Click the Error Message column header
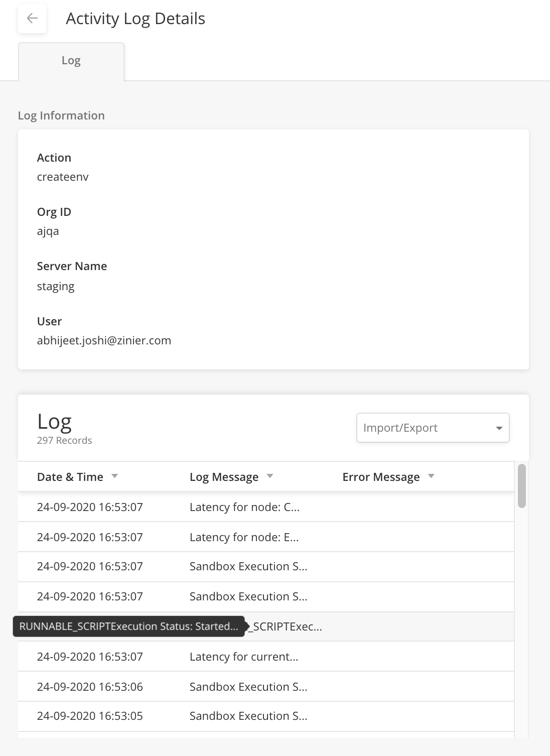 [381, 477]
